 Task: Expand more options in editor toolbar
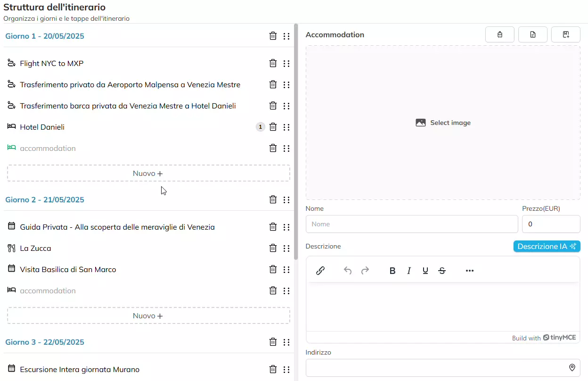[469, 271]
